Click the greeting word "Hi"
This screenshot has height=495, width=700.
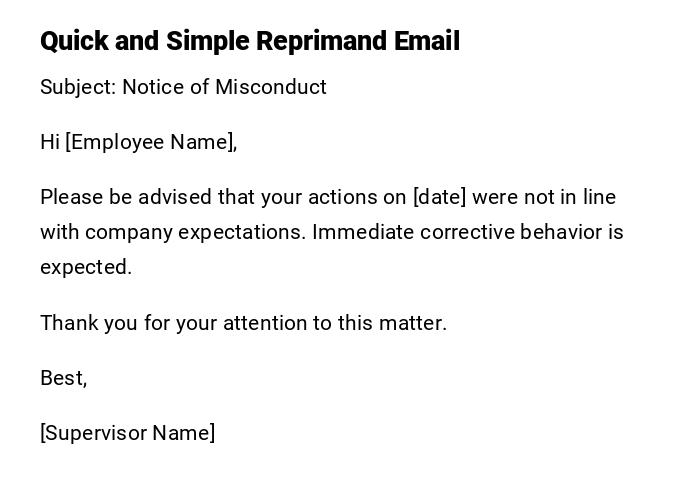pyautogui.click(x=50, y=142)
